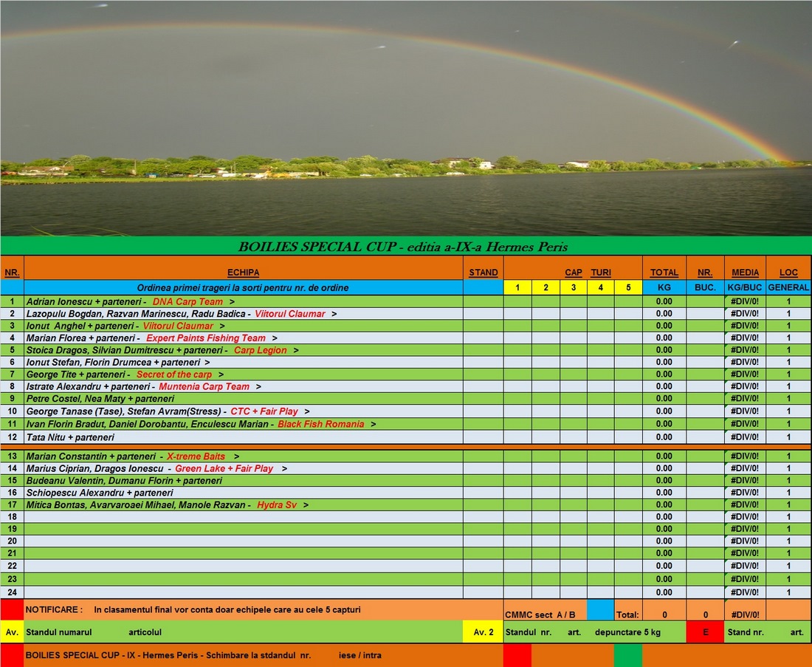Click the yellow "Av. 2" cell
The image size is (812, 667).
pos(484,632)
